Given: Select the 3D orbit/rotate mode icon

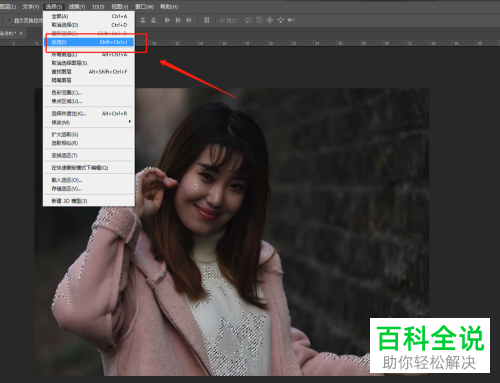Looking at the screenshot, I should [249, 20].
